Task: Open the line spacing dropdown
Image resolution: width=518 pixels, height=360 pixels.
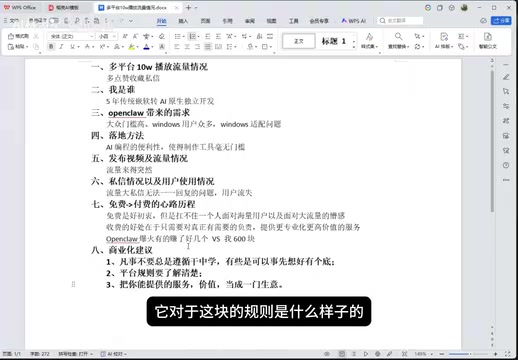Action: (230, 47)
